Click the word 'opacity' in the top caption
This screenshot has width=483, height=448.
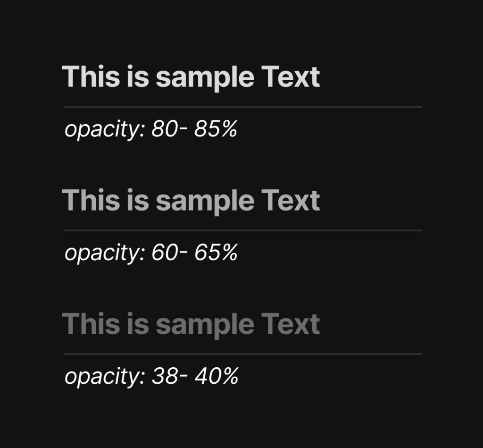(x=102, y=130)
